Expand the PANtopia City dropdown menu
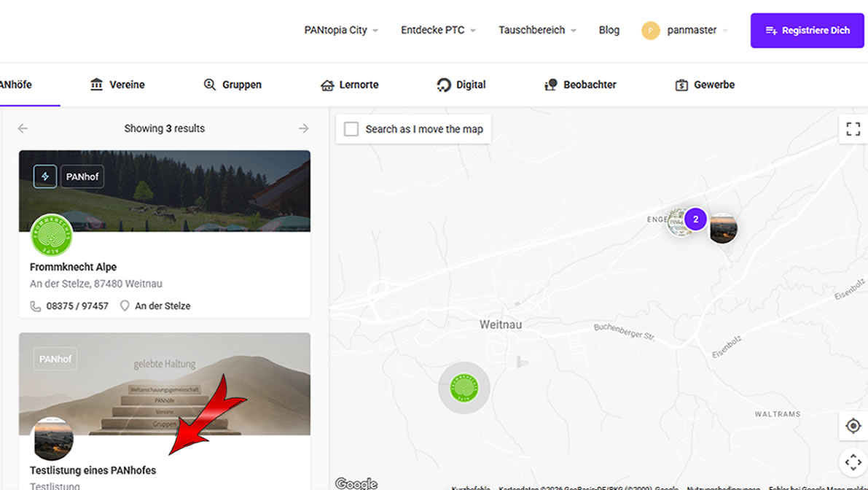The image size is (868, 490). point(341,30)
